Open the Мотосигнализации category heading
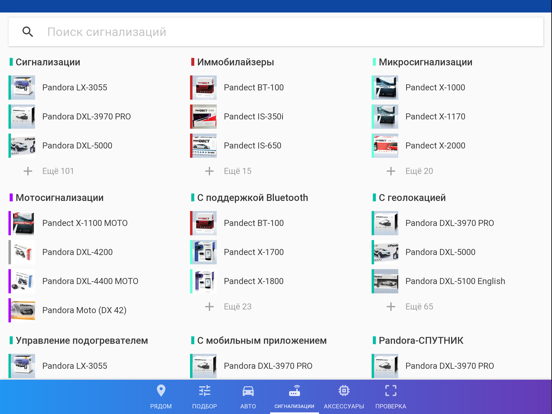Viewport: 552px width, 414px height. pos(59,197)
